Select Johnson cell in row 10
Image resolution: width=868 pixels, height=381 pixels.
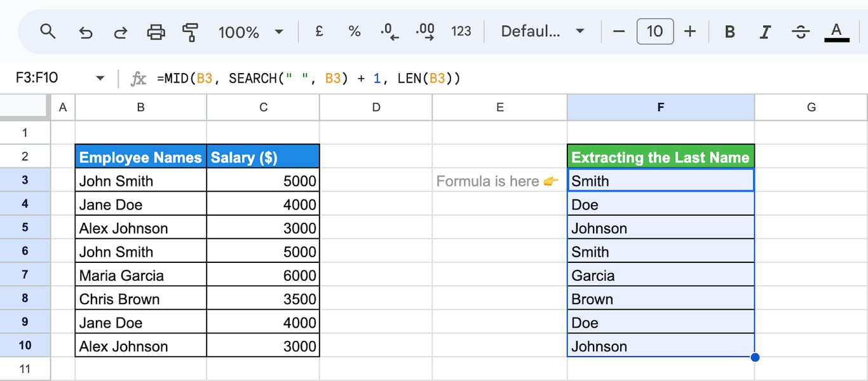pyautogui.click(x=661, y=345)
